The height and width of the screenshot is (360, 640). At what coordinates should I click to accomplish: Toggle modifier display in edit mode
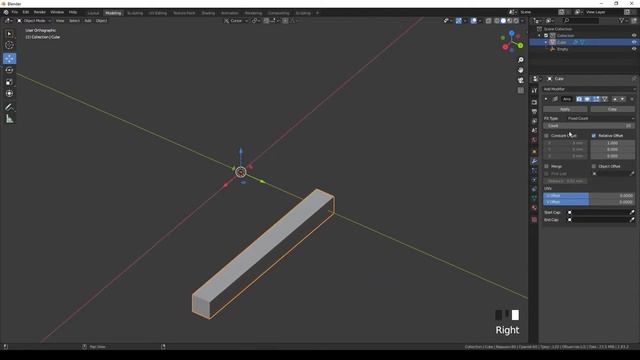pos(596,99)
